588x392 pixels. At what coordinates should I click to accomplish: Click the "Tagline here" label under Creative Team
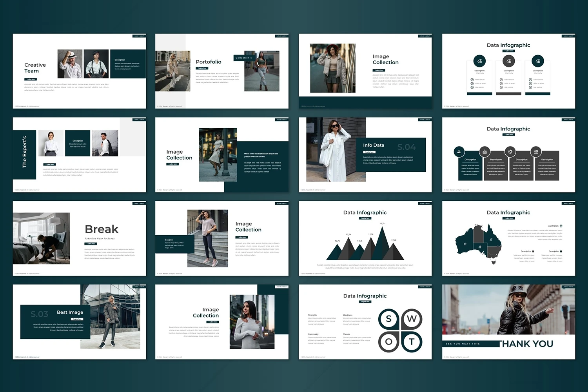pyautogui.click(x=31, y=79)
